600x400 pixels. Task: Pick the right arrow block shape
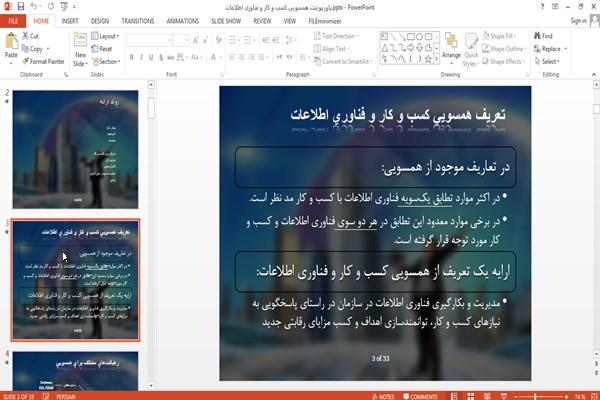411,48
